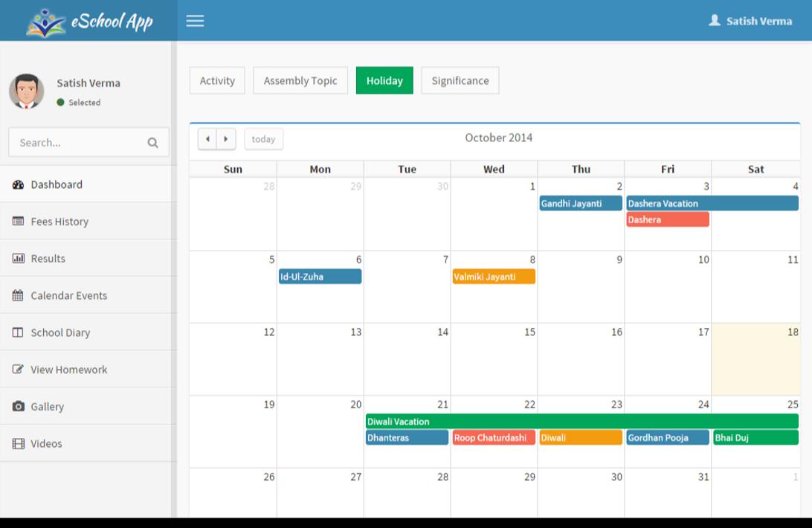Select the Significance tab
Screen dimensions: 812x528
[x=460, y=80]
